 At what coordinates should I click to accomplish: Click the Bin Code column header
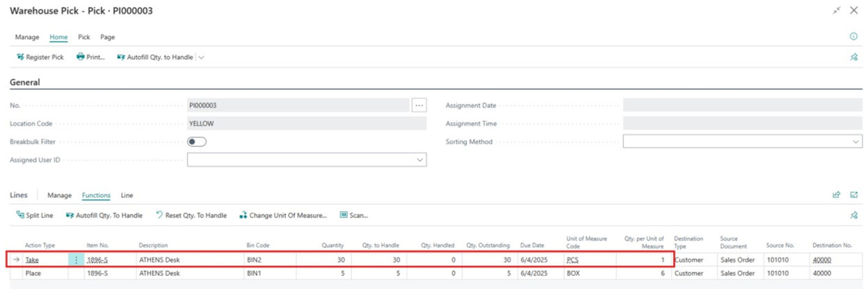pos(257,245)
